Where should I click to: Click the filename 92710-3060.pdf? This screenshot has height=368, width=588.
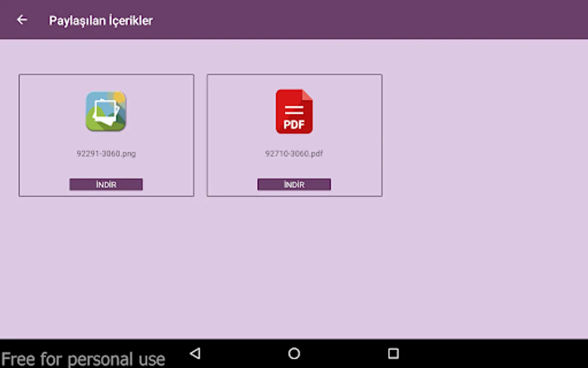(x=294, y=154)
